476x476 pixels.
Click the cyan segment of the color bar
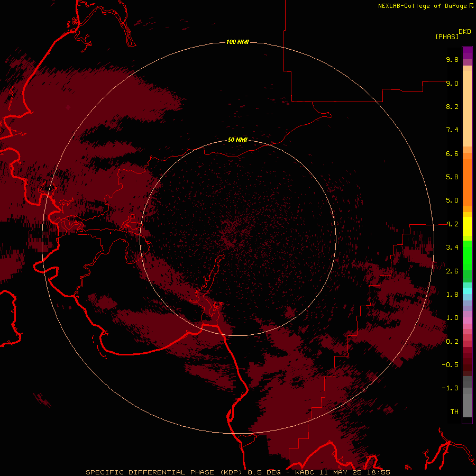[x=467, y=291]
